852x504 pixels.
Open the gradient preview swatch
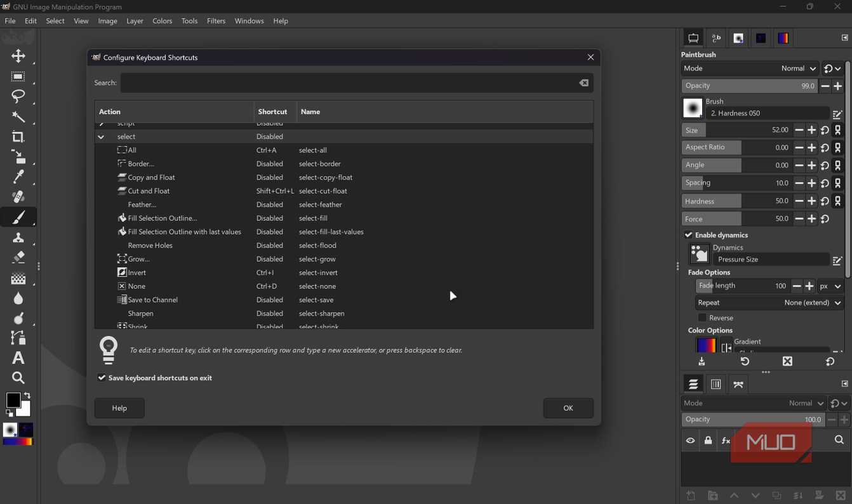[707, 345]
